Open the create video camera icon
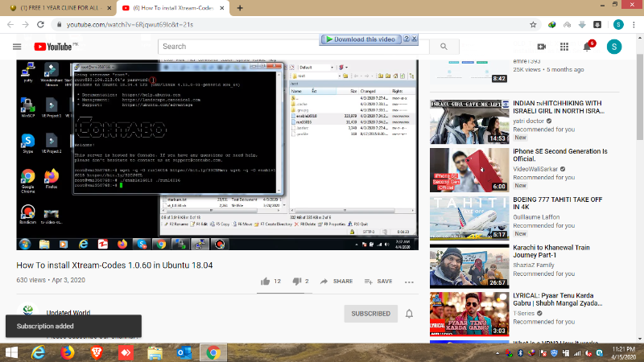Screen dimensions: 644x362 (542, 47)
